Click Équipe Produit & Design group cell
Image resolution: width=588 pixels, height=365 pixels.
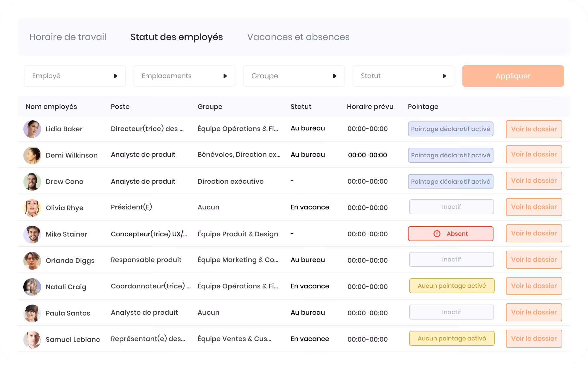click(x=238, y=234)
